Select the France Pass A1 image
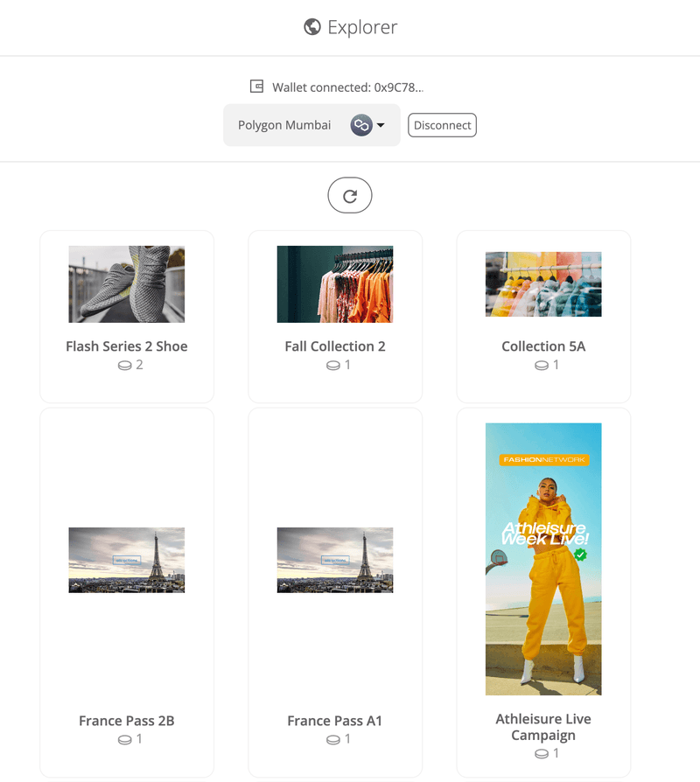 [335, 560]
